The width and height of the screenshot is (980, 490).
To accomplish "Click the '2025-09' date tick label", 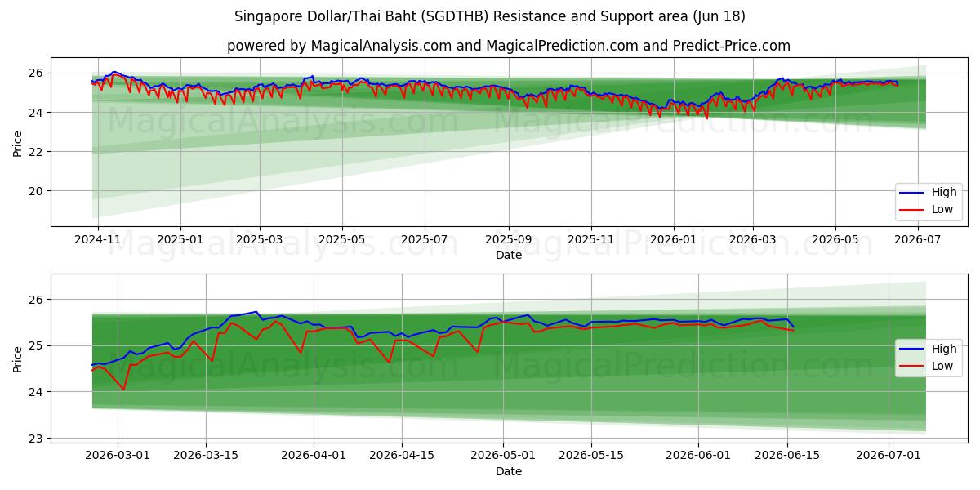I will pyautogui.click(x=508, y=240).
